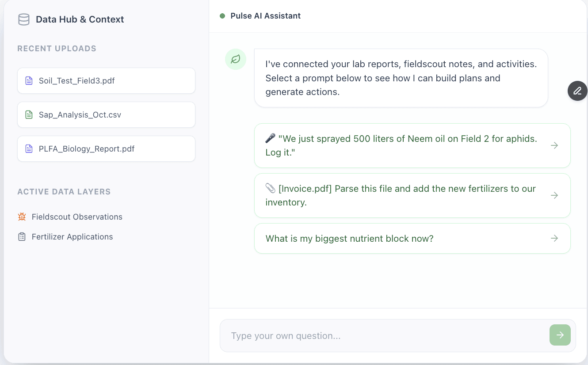Screen dimensions: 588x365
Task: Click the green status dot by Pulse AI
Action: click(x=222, y=16)
